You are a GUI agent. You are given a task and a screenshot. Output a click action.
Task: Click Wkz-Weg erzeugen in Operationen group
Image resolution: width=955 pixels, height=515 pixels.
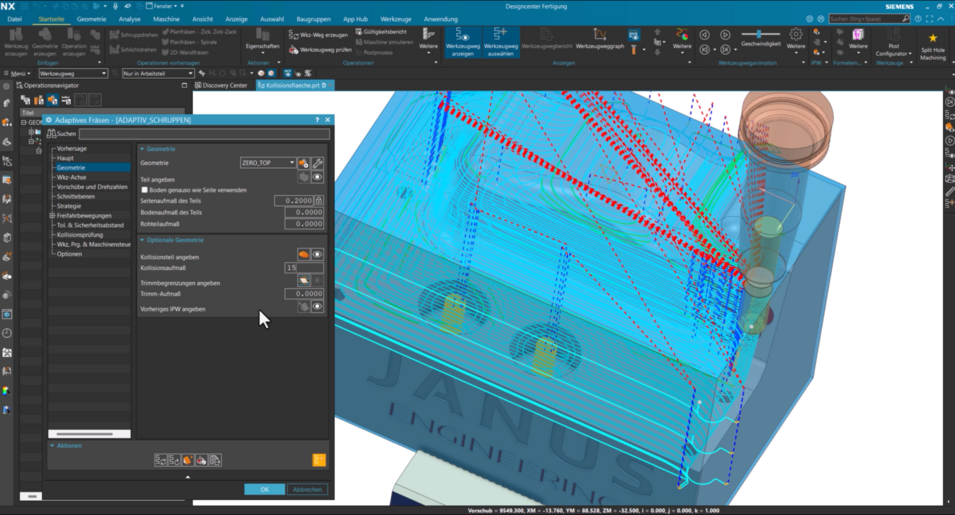[318, 35]
